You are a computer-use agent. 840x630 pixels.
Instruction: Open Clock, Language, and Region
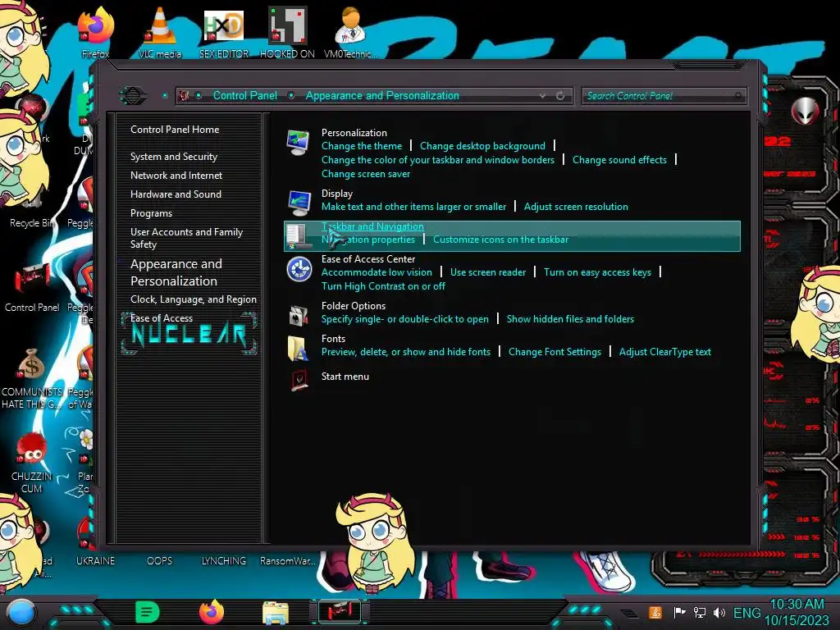pos(194,299)
